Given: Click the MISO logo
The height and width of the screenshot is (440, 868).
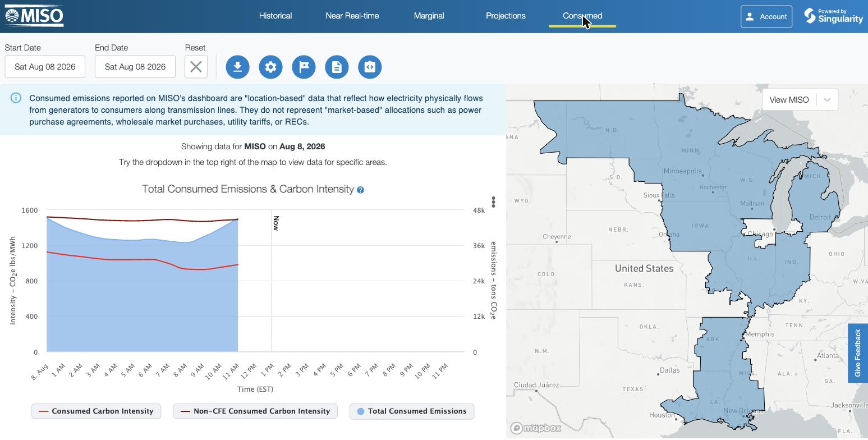Looking at the screenshot, I should [34, 16].
